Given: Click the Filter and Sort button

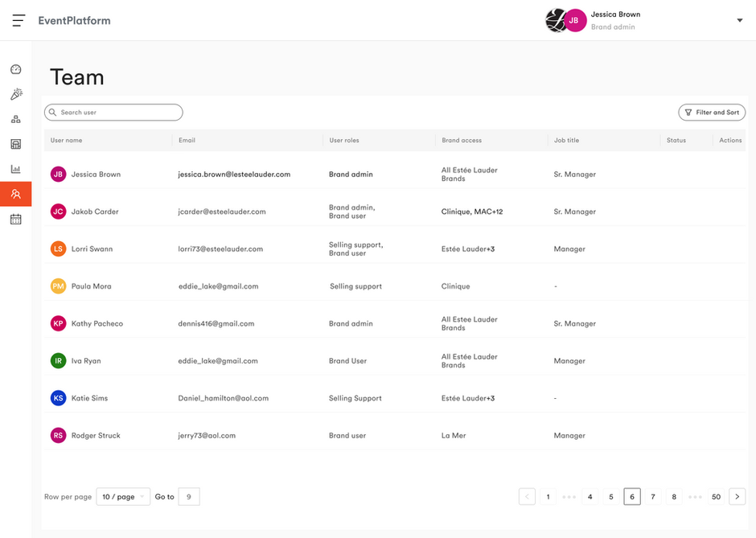Looking at the screenshot, I should 712,113.
